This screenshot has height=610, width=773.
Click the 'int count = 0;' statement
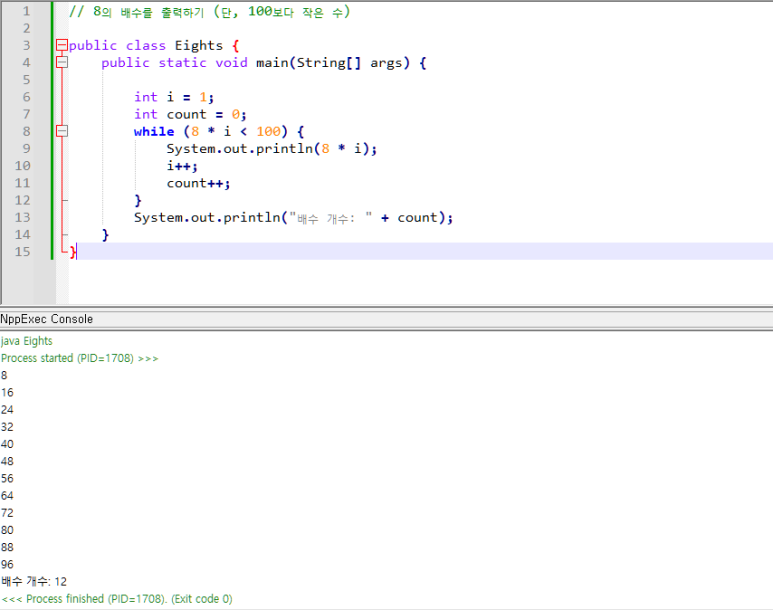click(190, 114)
